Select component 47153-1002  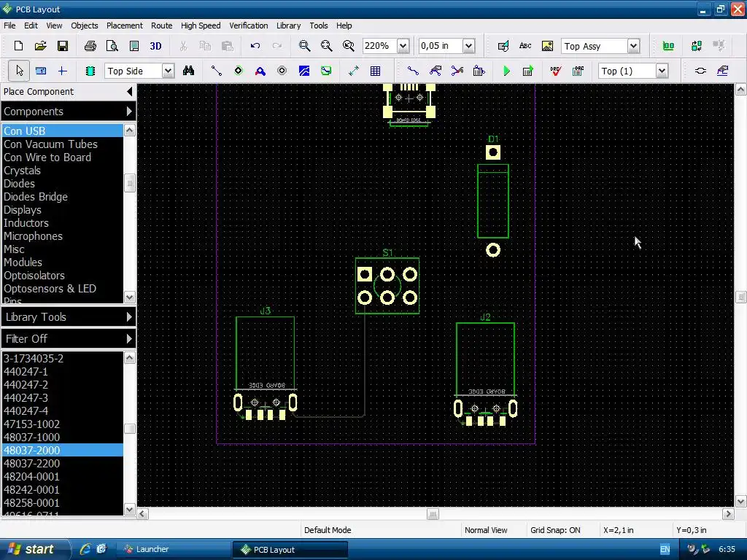pyautogui.click(x=63, y=424)
